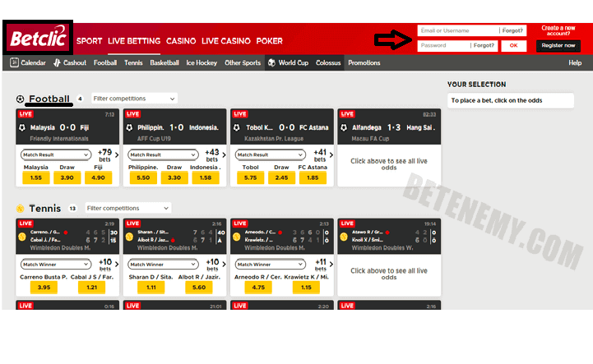Screen dimensions: 593x364
Task: Click football icon beside Tobol K. match
Action: coord(237,127)
